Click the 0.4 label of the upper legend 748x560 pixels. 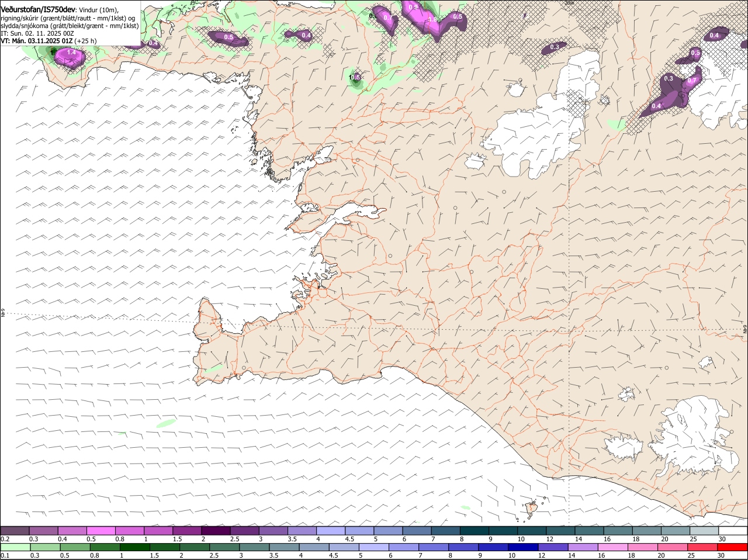pyautogui.click(x=63, y=539)
